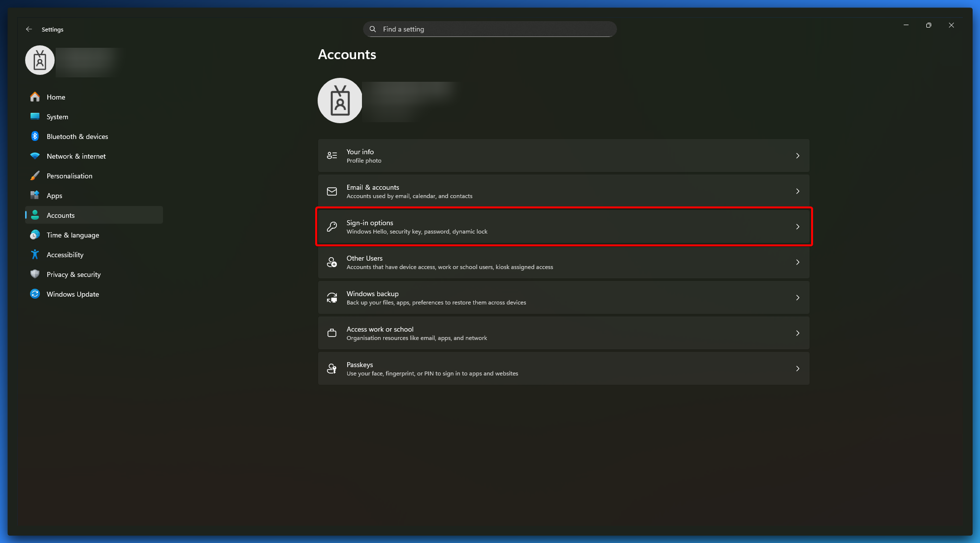Open Email & accounts chevron arrow
The height and width of the screenshot is (543, 980).
pos(798,191)
